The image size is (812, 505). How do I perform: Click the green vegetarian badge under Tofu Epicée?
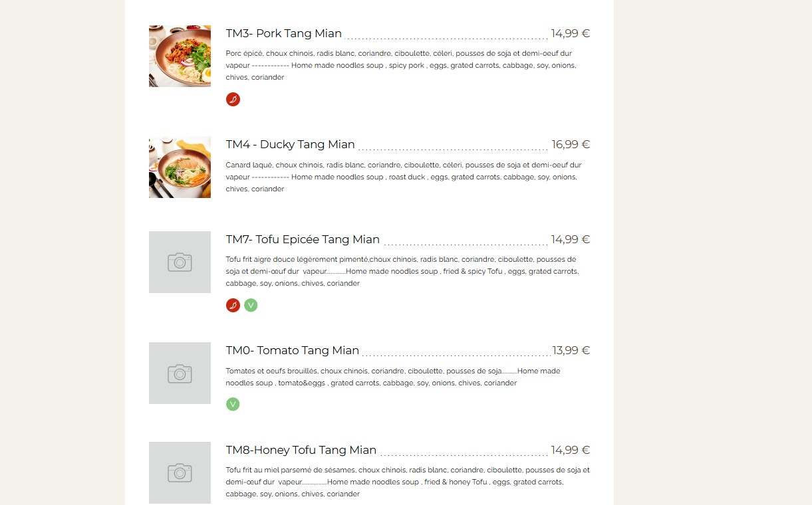[x=251, y=306]
